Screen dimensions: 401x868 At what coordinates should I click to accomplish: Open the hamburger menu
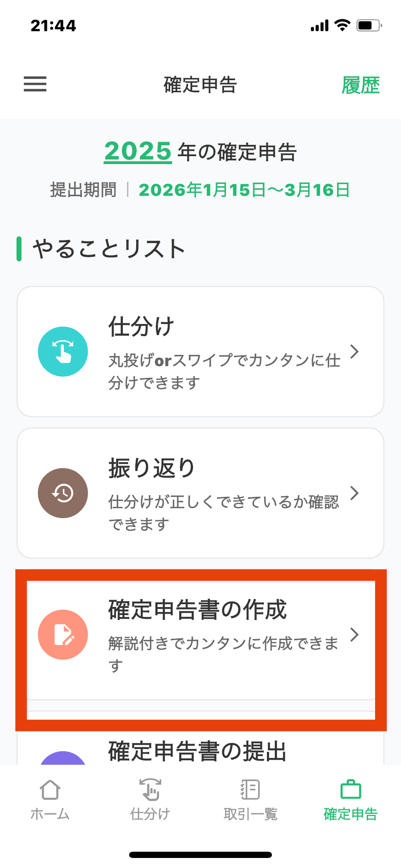[35, 84]
